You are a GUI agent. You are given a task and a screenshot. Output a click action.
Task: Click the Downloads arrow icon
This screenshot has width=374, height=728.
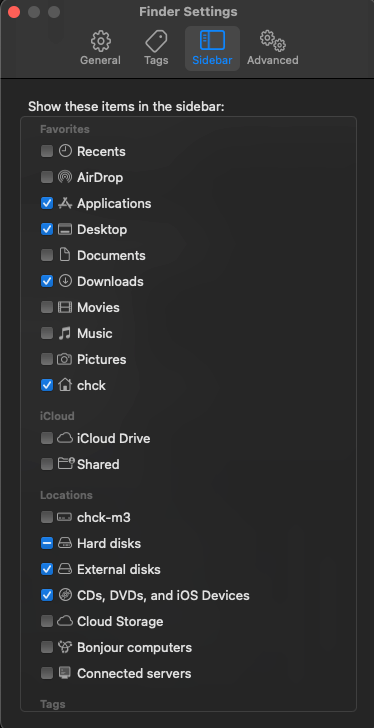pos(65,281)
